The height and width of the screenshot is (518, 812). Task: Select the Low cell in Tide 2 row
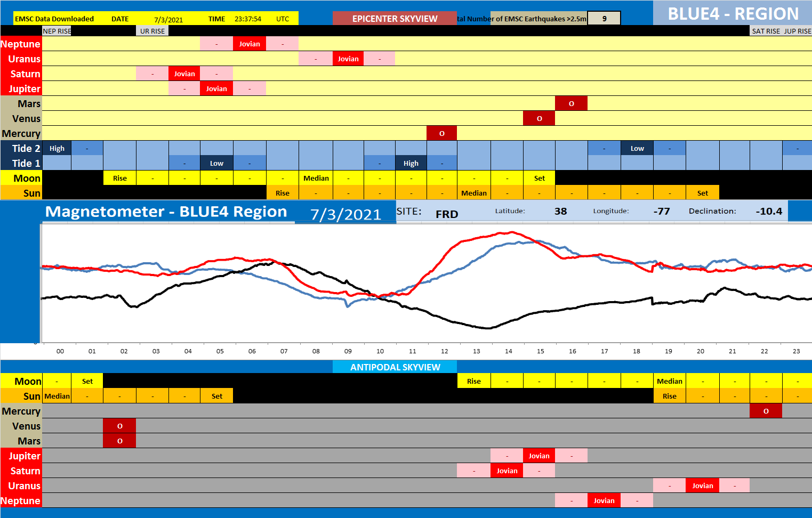[637, 148]
